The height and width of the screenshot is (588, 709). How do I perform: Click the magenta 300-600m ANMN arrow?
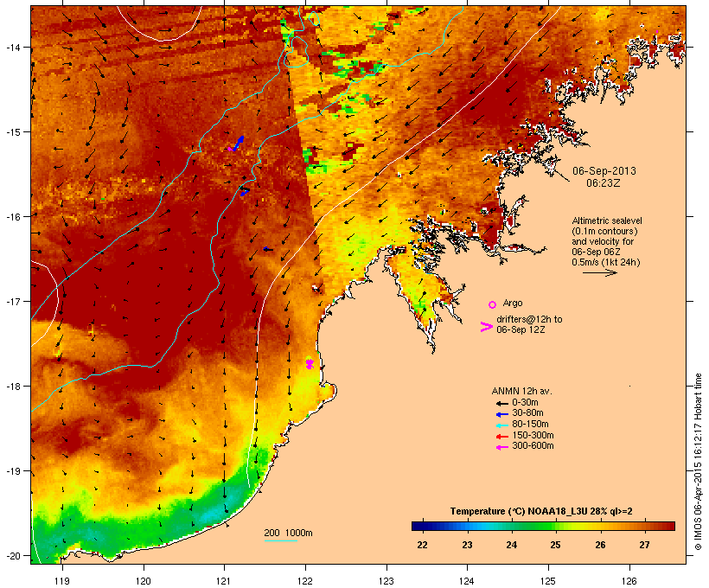coord(501,447)
